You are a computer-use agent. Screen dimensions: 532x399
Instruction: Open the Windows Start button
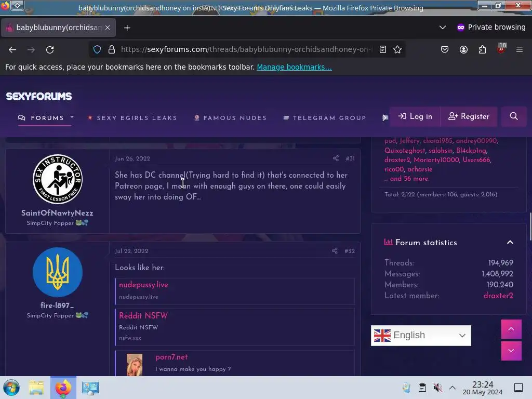point(11,388)
